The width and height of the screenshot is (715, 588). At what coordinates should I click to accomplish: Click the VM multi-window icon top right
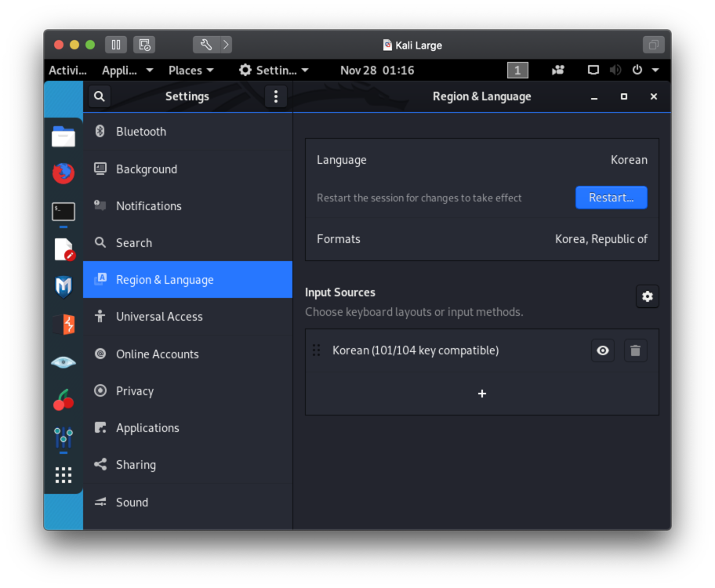pos(653,45)
